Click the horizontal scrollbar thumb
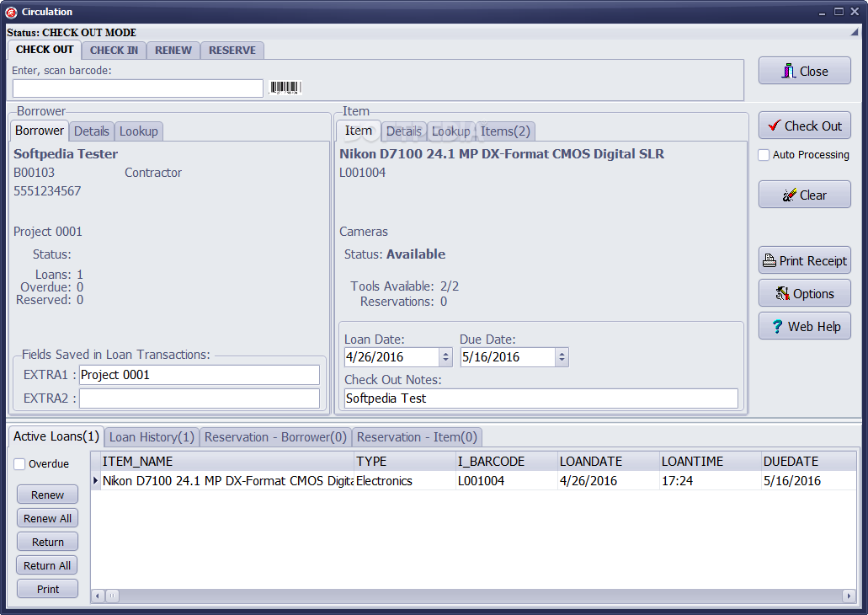Screen dimensions: 868x615 112,596
